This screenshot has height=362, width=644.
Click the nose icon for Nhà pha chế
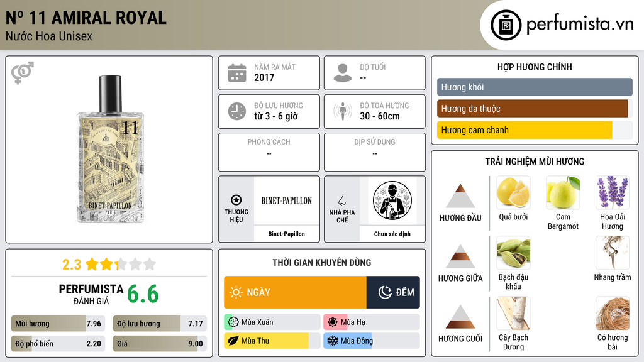[x=341, y=200]
